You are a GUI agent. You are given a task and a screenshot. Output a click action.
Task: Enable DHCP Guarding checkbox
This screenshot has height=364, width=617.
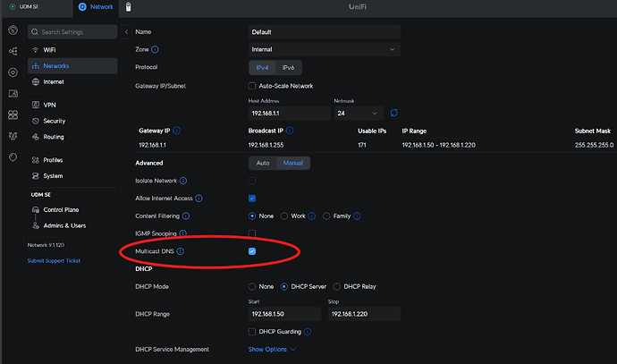(252, 332)
